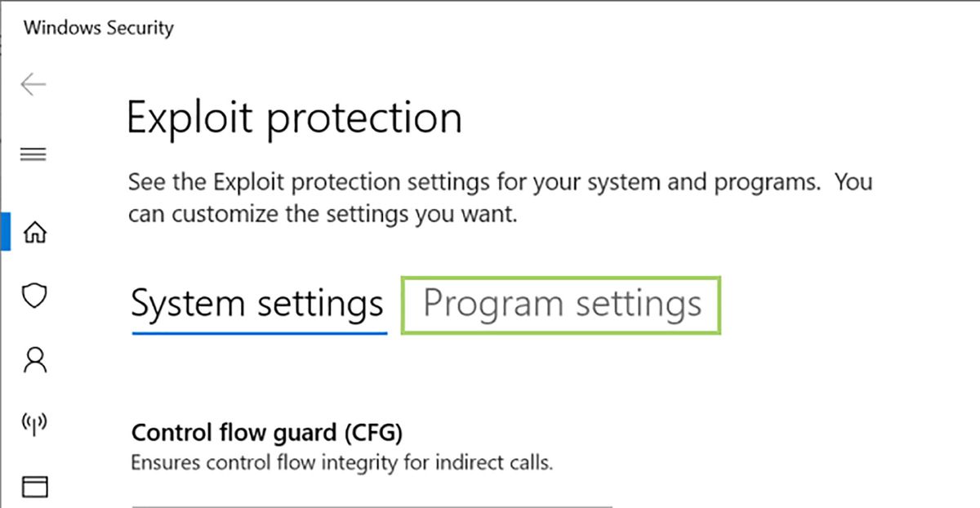Click the active page indicator bar beside Home
The image size is (980, 508).
coord(4,231)
